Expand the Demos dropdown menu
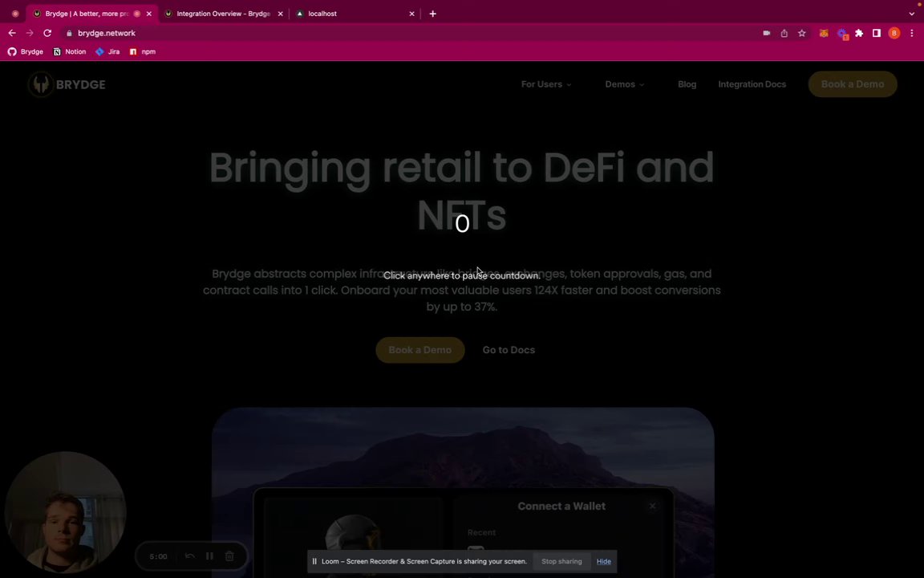 624,84
